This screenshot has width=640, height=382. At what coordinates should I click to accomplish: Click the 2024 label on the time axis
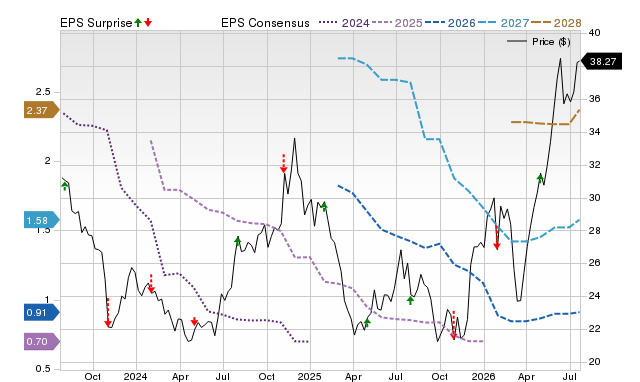136,376
